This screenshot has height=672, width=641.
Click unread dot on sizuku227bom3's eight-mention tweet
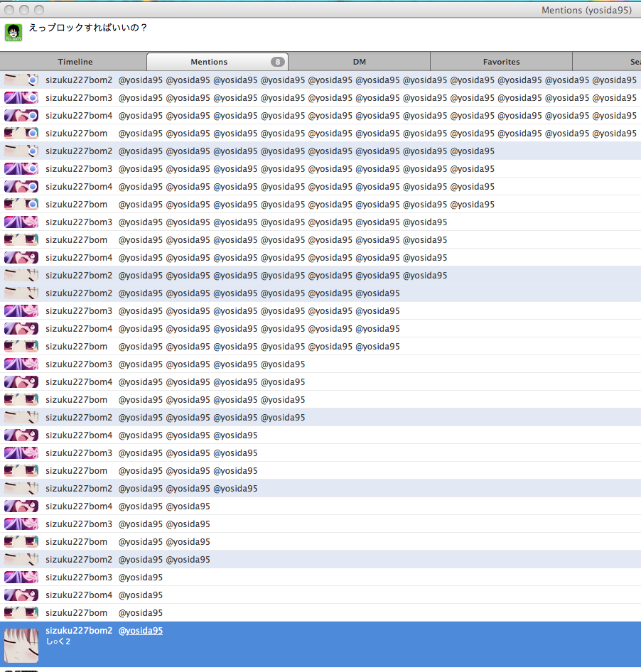point(32,169)
